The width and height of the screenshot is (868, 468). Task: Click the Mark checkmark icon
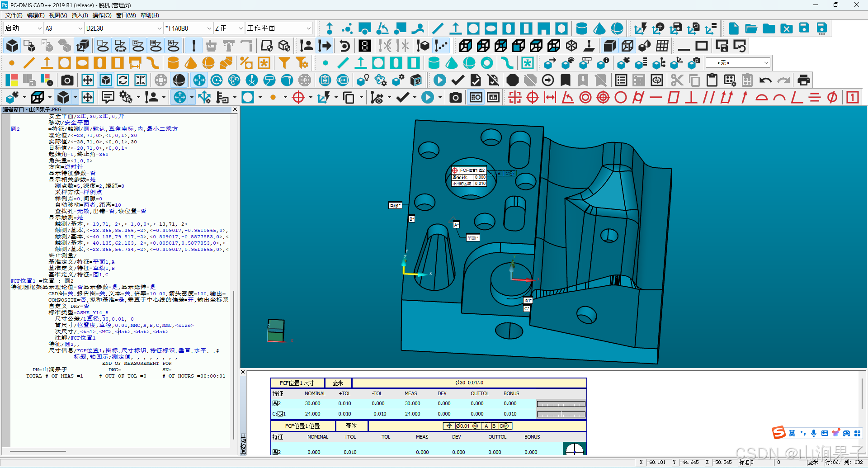coord(458,80)
